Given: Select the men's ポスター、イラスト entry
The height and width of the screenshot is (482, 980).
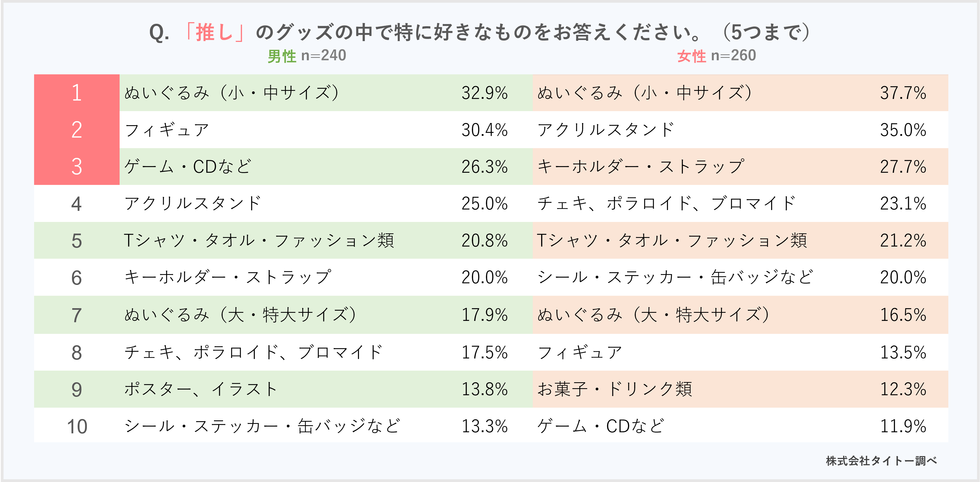Looking at the screenshot, I should click(201, 389).
